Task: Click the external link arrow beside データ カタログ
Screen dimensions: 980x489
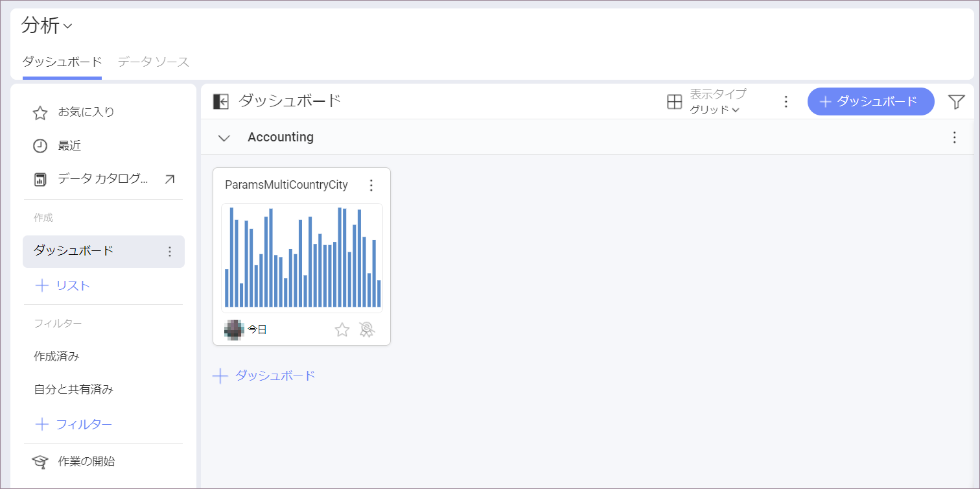Action: (169, 179)
